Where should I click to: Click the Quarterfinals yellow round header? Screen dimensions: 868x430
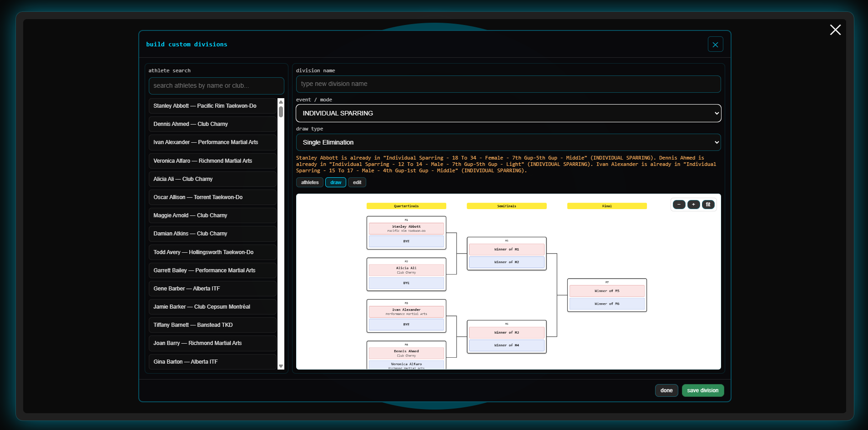coord(406,206)
